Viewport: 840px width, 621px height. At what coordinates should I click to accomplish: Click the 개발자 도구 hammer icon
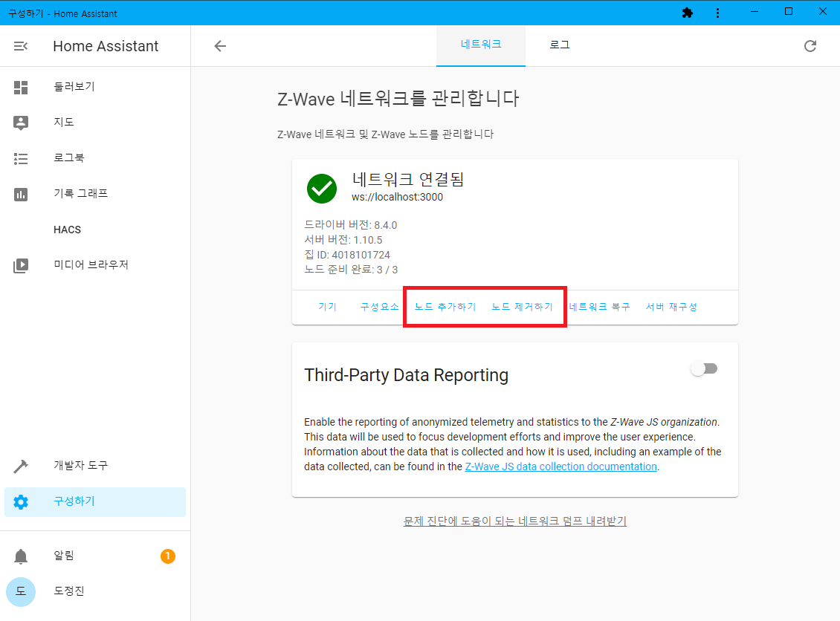(x=20, y=466)
